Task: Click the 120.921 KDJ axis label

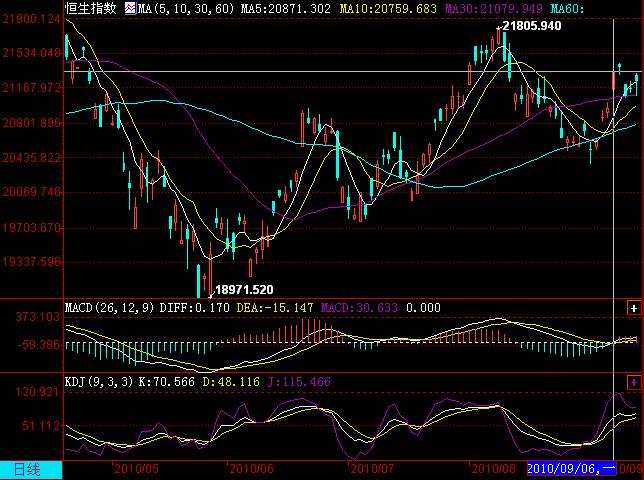Action: (37, 391)
